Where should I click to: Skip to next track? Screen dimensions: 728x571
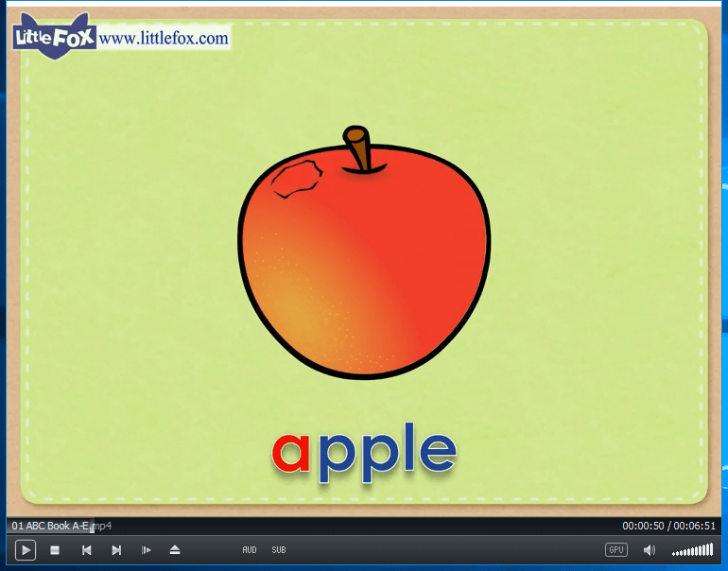coord(116,550)
